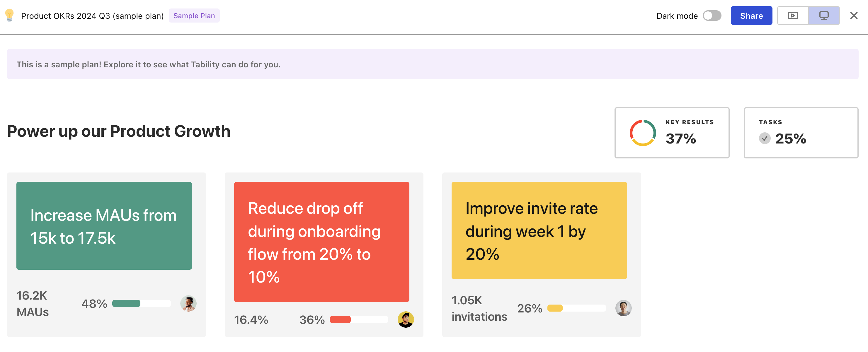Close the plan view with X

tap(854, 16)
